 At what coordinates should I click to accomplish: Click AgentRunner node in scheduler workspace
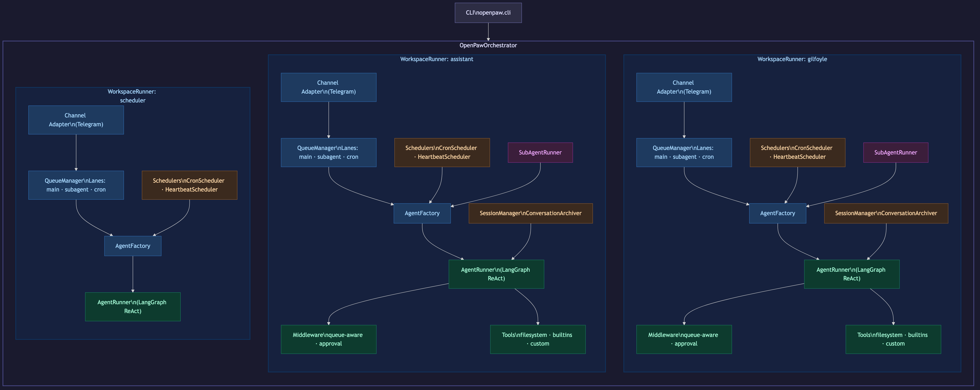(x=133, y=307)
